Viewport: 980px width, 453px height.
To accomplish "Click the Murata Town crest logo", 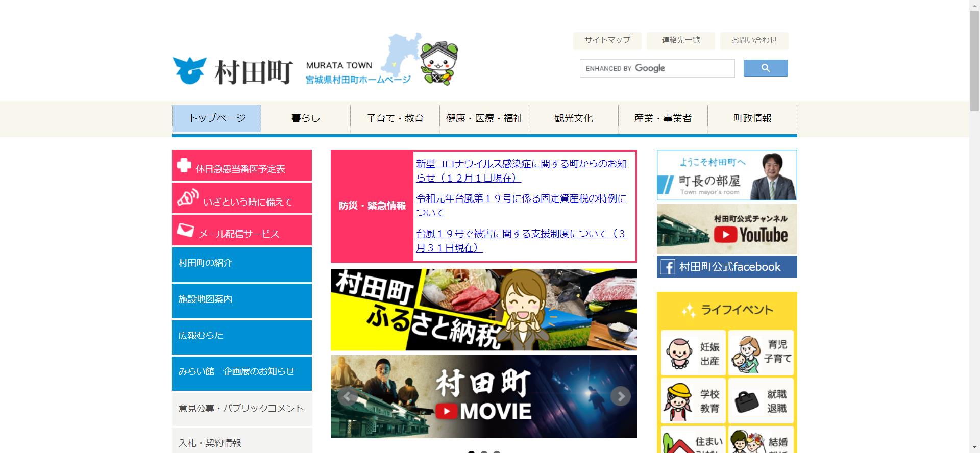I will [x=189, y=71].
